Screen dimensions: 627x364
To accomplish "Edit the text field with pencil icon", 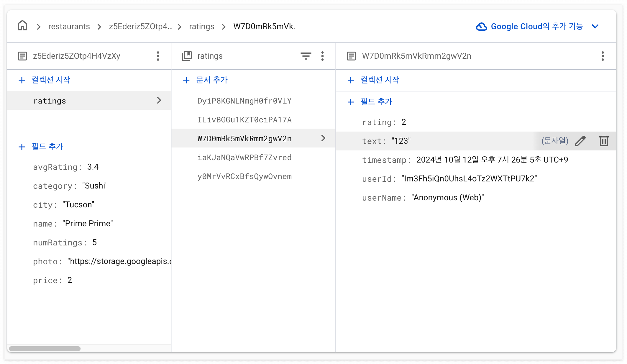I will (x=580, y=141).
